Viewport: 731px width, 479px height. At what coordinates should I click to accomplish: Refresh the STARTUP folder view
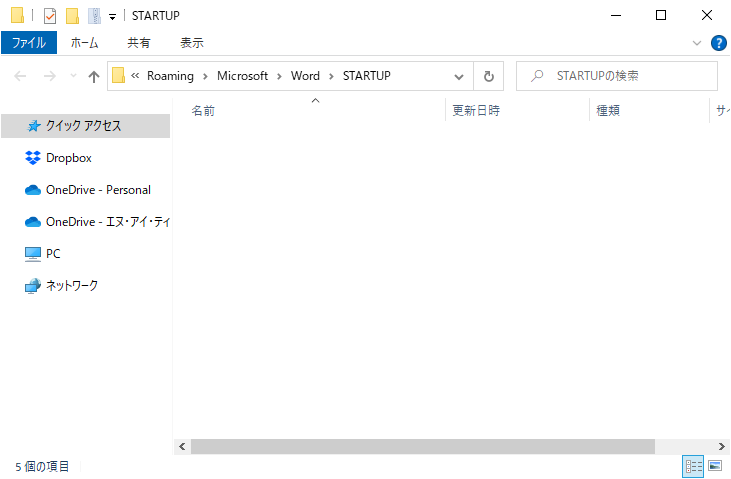488,76
